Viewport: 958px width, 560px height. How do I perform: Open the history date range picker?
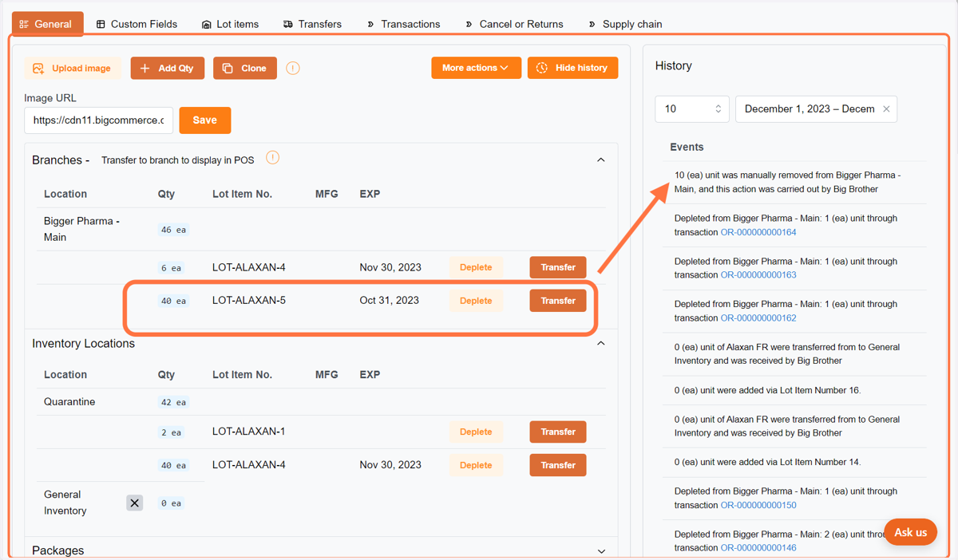[x=810, y=109]
